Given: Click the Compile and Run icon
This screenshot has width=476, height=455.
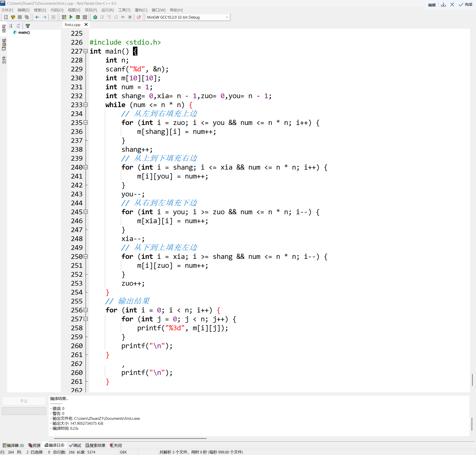Looking at the screenshot, I should [x=78, y=17].
